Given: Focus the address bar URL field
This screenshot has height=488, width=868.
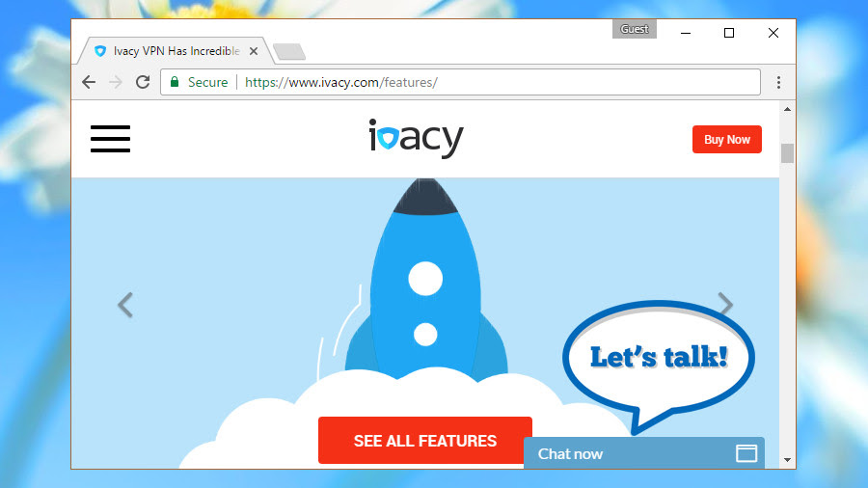Looking at the screenshot, I should pyautogui.click(x=460, y=82).
